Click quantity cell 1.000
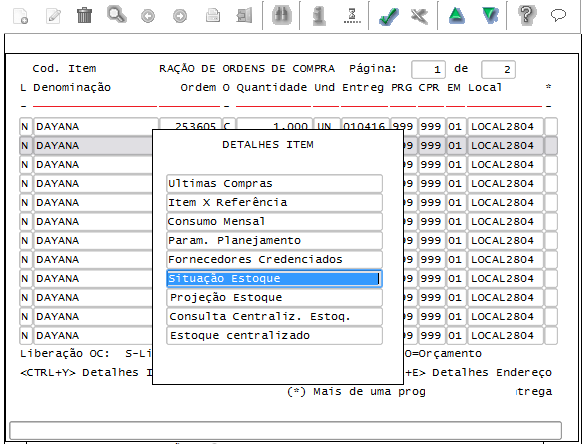The image size is (582, 444). [x=274, y=124]
